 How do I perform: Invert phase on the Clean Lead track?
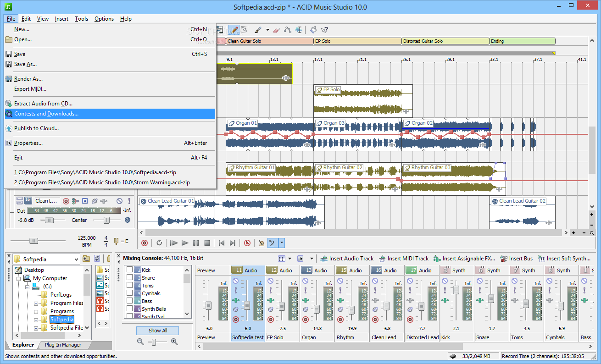[95, 201]
